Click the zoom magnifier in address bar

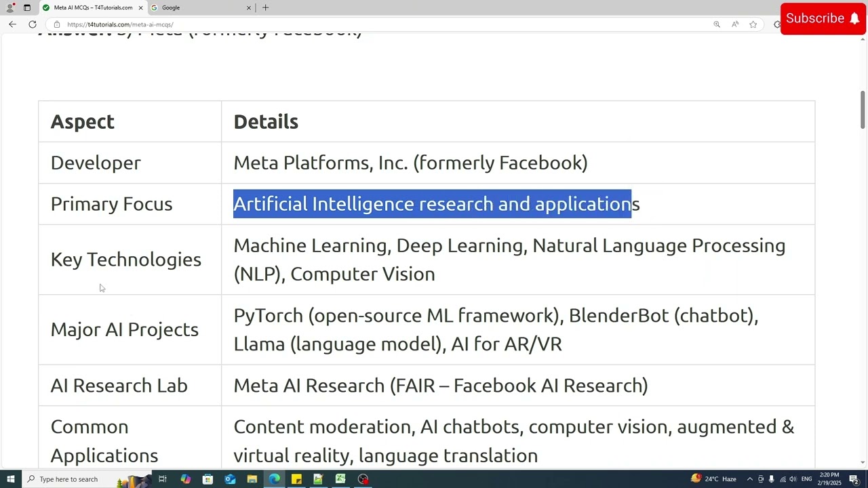coord(717,24)
